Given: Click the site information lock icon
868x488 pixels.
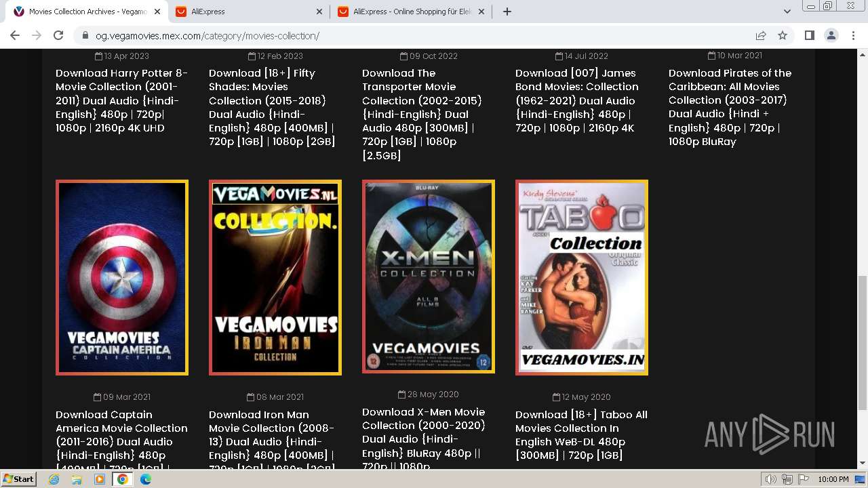Looking at the screenshot, I should coord(85,36).
